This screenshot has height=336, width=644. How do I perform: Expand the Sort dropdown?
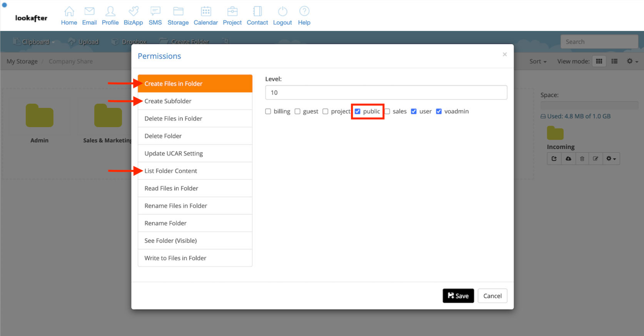pyautogui.click(x=537, y=62)
